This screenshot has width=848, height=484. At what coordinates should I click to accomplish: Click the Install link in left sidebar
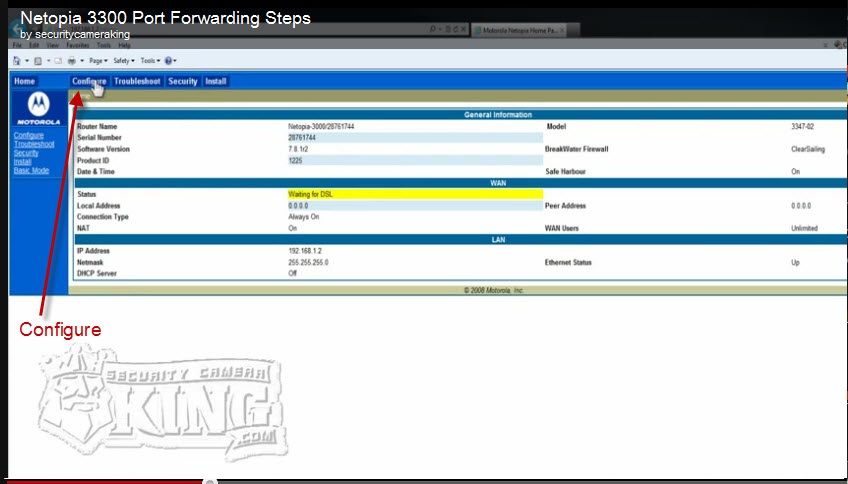coord(22,162)
